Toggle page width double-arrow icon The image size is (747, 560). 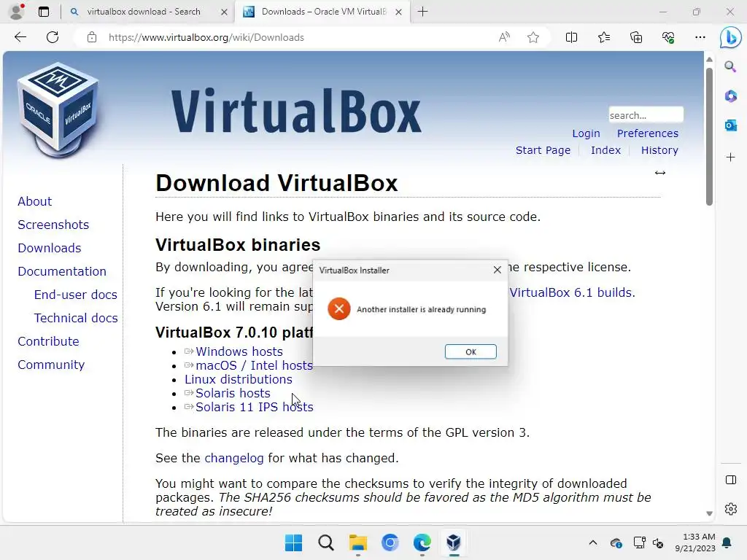[659, 173]
